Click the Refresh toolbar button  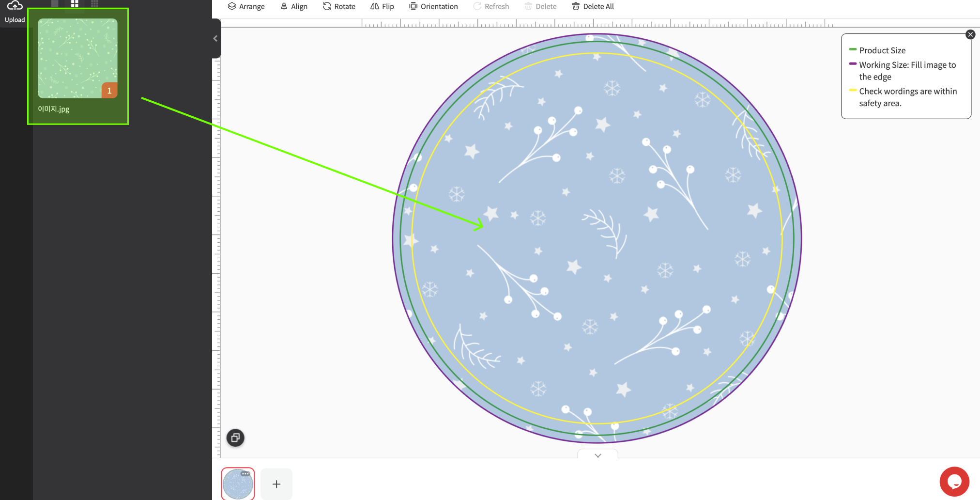point(491,6)
